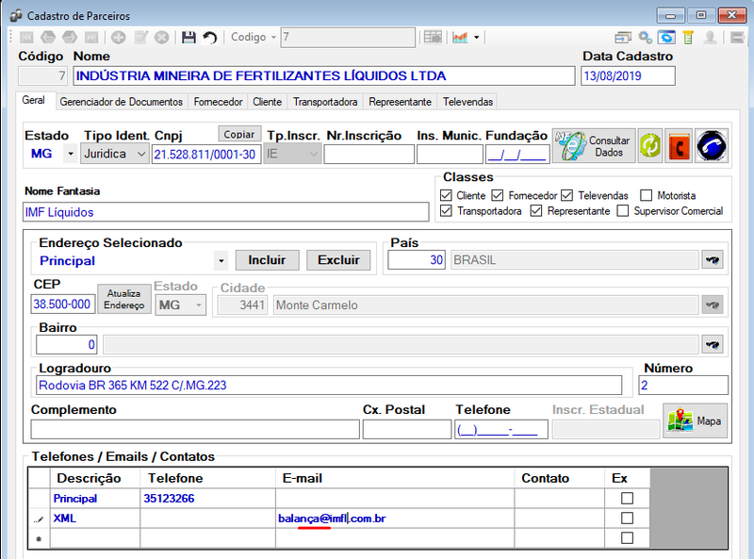Screen dimensions: 754x560
Task: Expand chart icon dropdown arrow
Action: pyautogui.click(x=477, y=38)
